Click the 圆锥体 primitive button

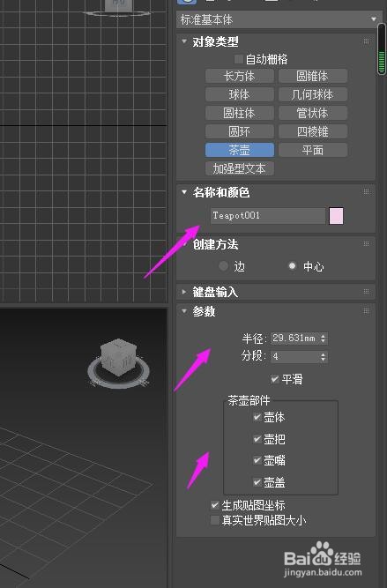pyautogui.click(x=312, y=76)
